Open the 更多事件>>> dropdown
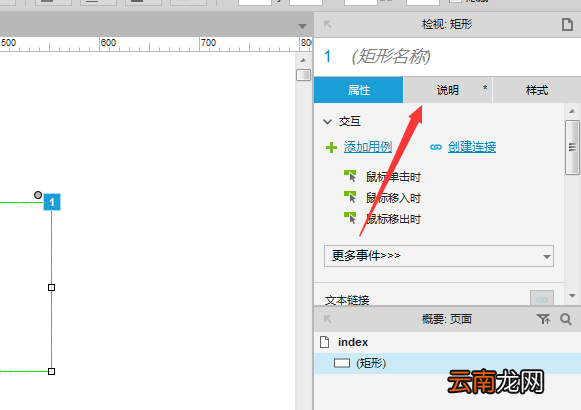The width and height of the screenshot is (581, 410). click(x=439, y=256)
